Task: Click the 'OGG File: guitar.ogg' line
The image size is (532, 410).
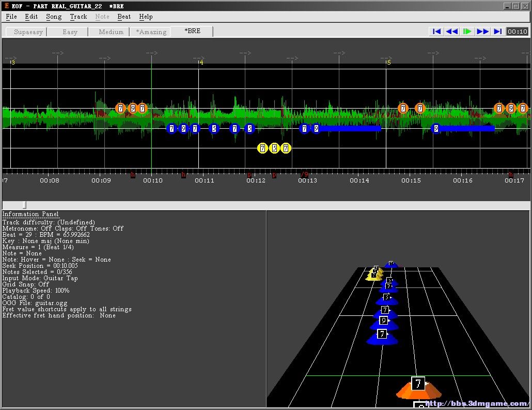Action: (x=35, y=303)
